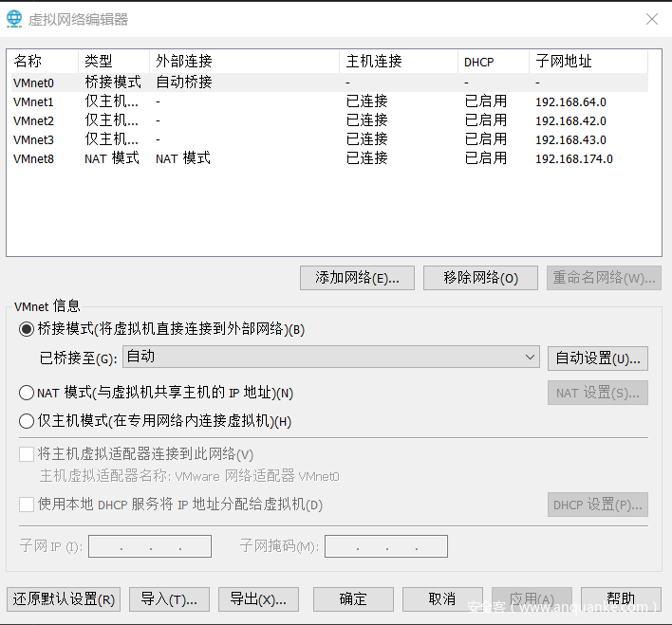Click the 导入(T)... button

[169, 599]
